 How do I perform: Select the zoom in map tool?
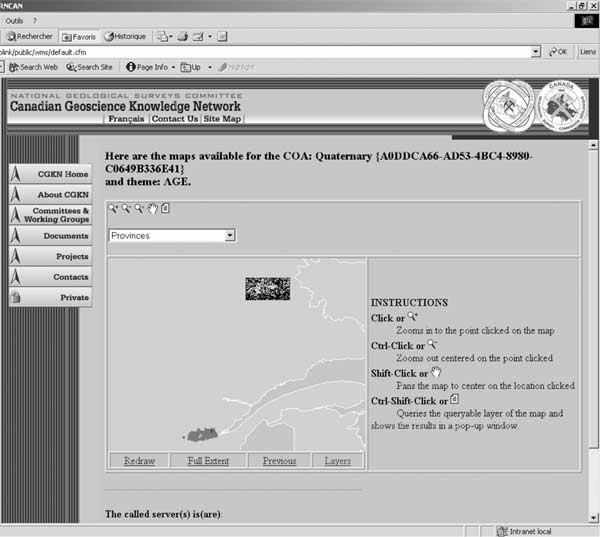coord(114,209)
